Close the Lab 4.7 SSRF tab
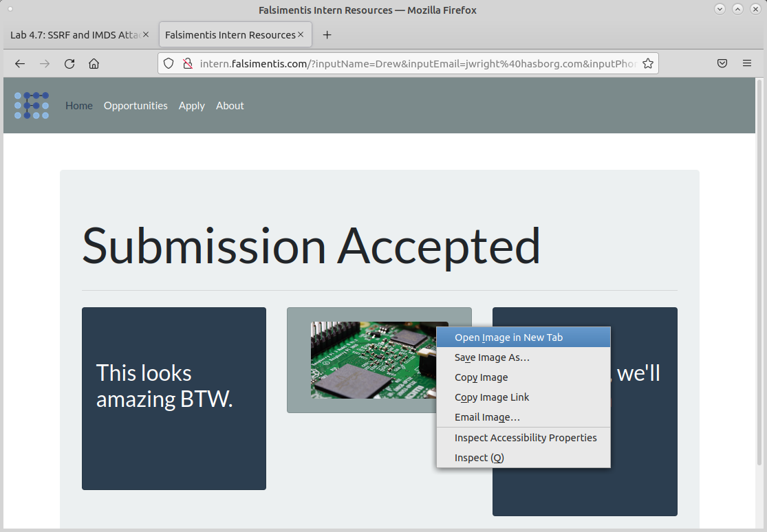Image resolution: width=767 pixels, height=532 pixels. (146, 35)
